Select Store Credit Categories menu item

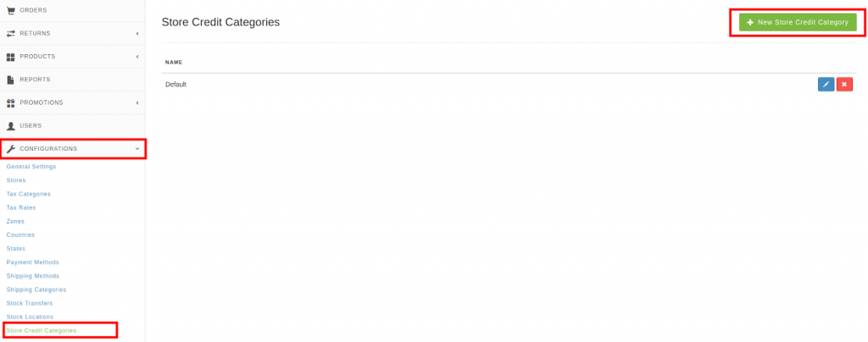[x=42, y=330]
